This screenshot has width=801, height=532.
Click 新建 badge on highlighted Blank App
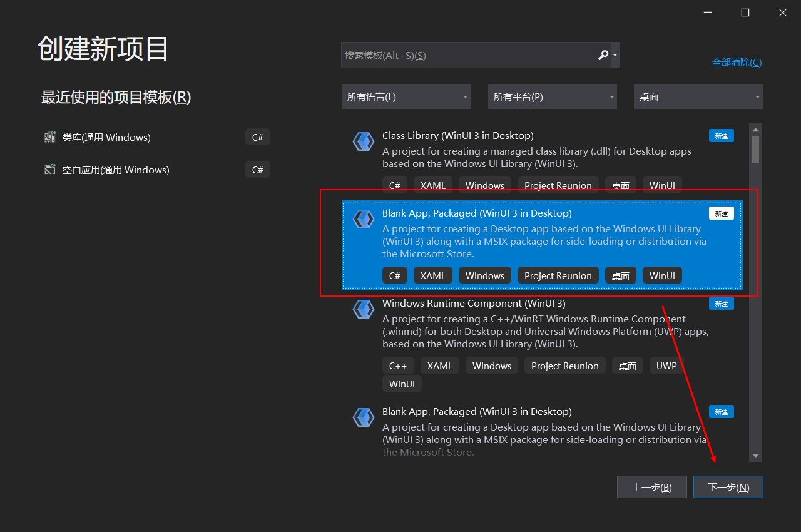click(x=722, y=213)
